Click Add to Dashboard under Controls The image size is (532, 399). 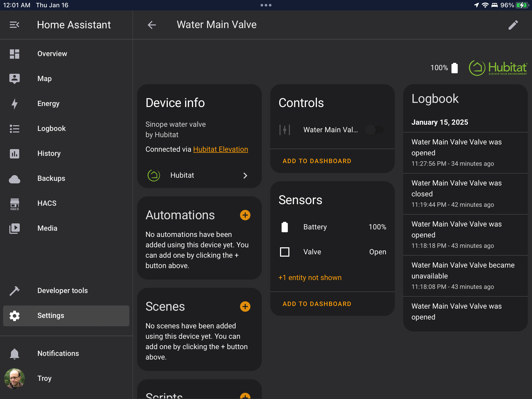click(x=317, y=161)
